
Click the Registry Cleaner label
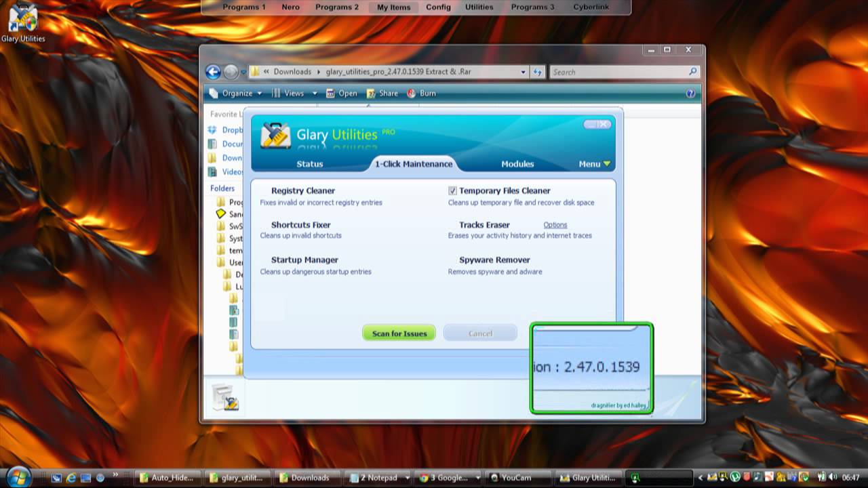[303, 191]
